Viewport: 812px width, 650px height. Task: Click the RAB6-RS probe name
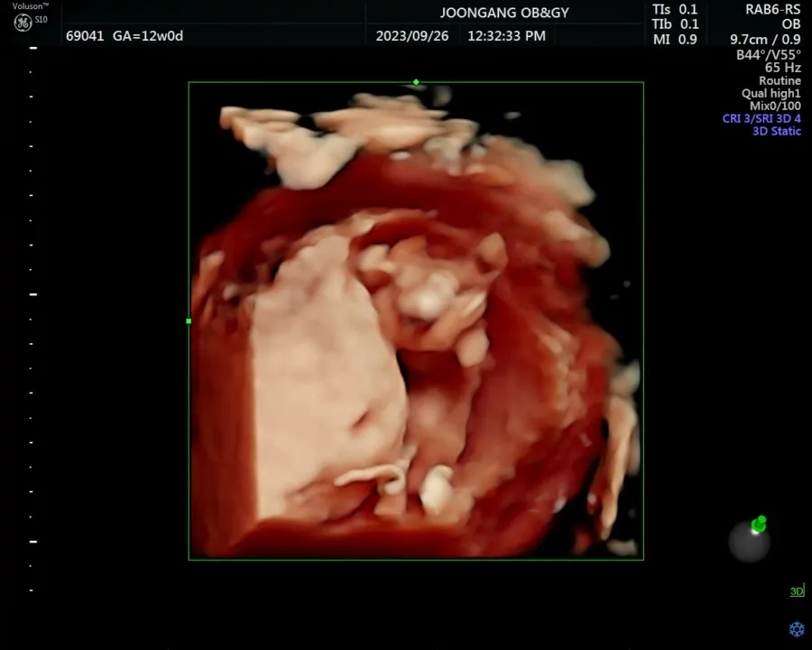pos(772,9)
